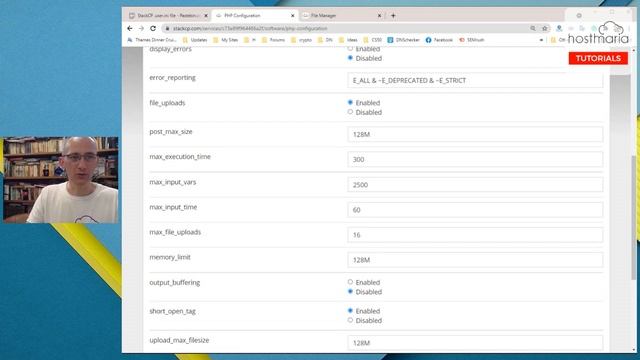This screenshot has height=360, width=640.
Task: Click the browser forward arrow
Action: pos(141,29)
